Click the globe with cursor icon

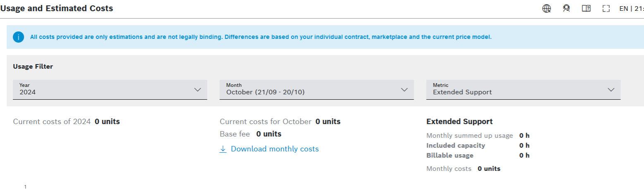point(547,8)
